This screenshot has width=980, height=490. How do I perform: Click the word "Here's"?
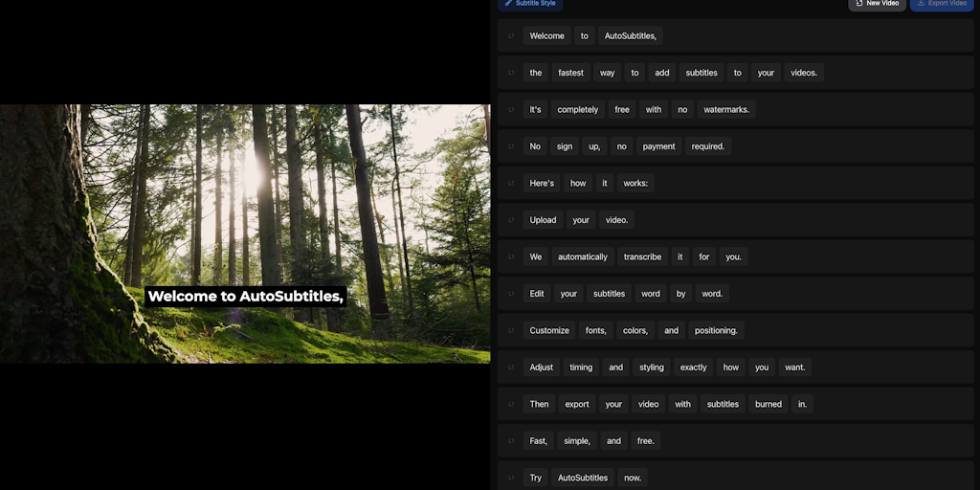(x=542, y=183)
